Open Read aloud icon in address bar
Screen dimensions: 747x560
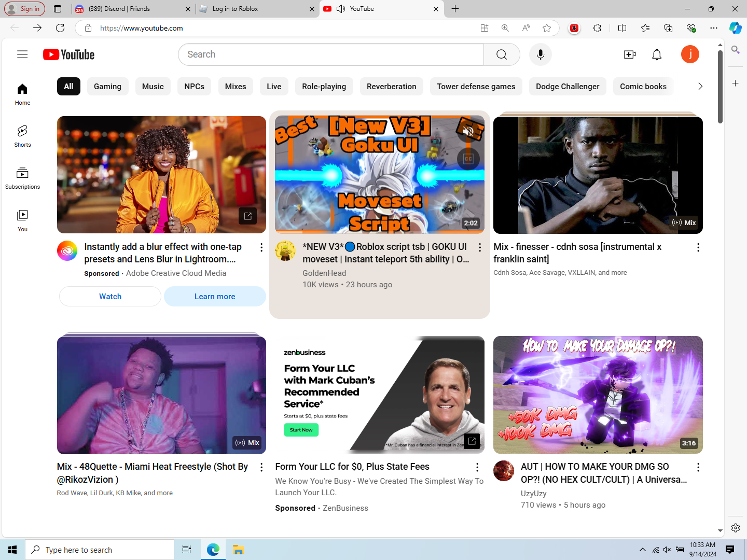(526, 28)
